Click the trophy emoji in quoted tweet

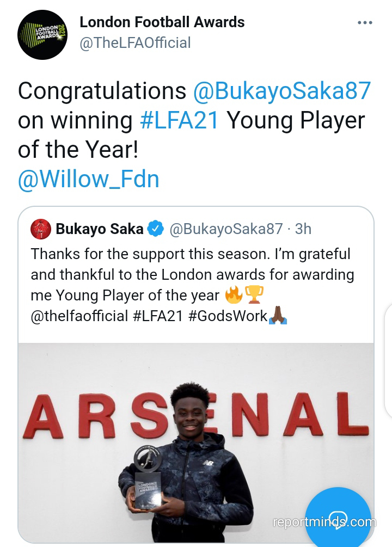254,294
